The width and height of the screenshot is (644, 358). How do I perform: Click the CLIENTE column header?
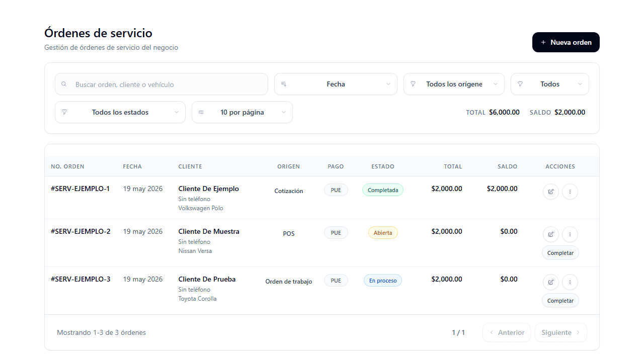[x=190, y=166]
